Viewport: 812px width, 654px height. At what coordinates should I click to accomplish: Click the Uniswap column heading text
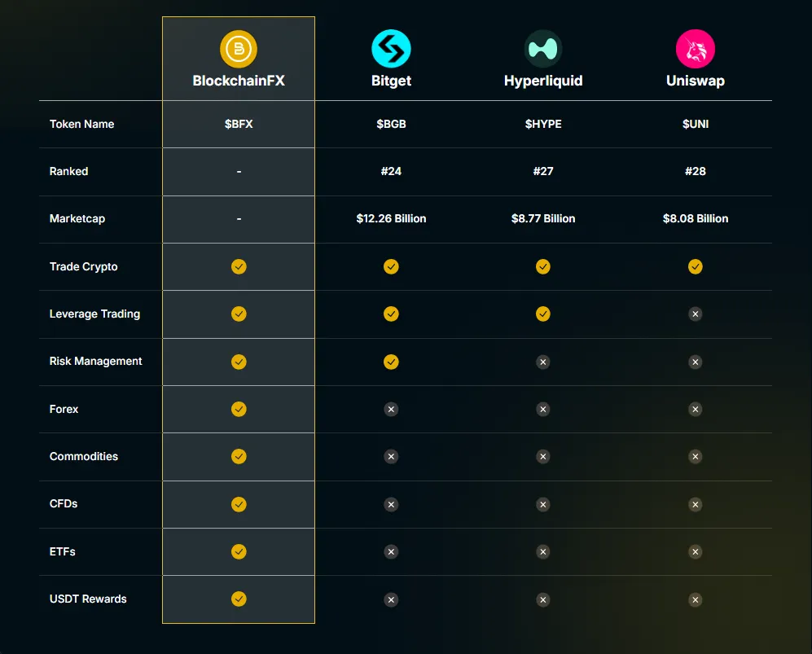point(695,81)
